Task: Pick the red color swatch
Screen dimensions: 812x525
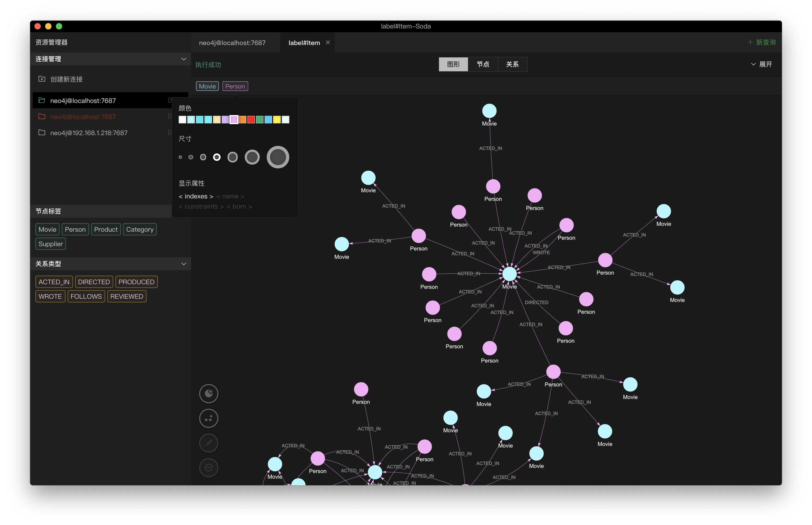Action: pyautogui.click(x=251, y=120)
